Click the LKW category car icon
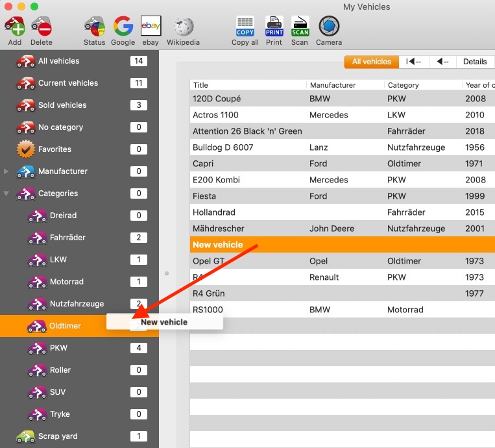This screenshot has height=448, width=495. (37, 260)
